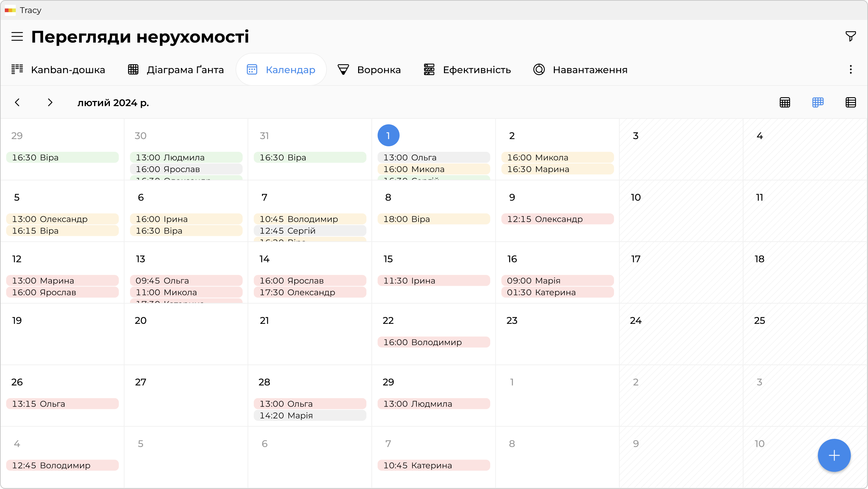Go to next month with right chevron
Viewport: 868px width, 489px height.
pyautogui.click(x=50, y=102)
